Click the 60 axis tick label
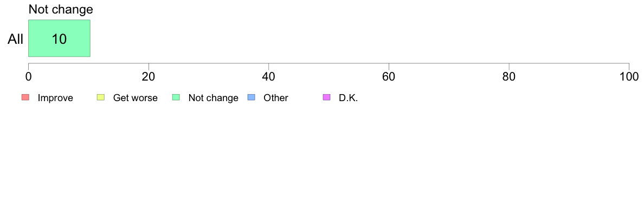644x199 pixels. (x=389, y=77)
